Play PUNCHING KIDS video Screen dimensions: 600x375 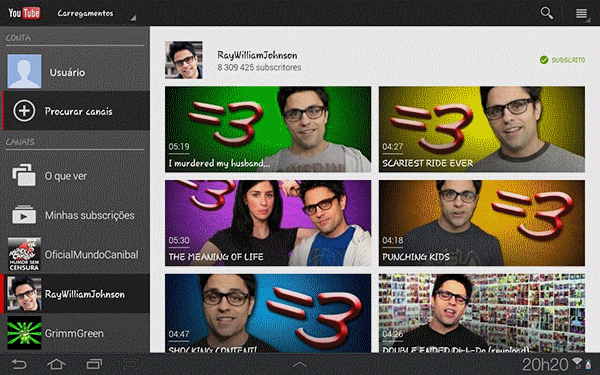click(x=482, y=223)
